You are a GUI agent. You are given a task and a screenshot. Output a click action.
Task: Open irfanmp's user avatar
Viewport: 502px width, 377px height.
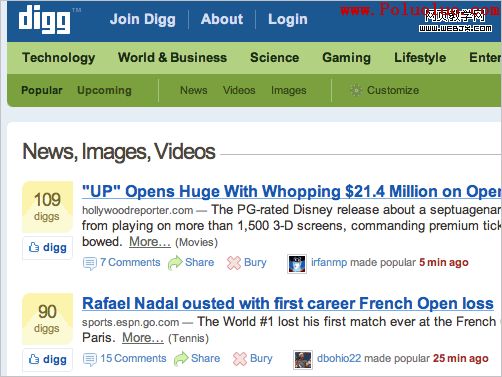pos(297,264)
